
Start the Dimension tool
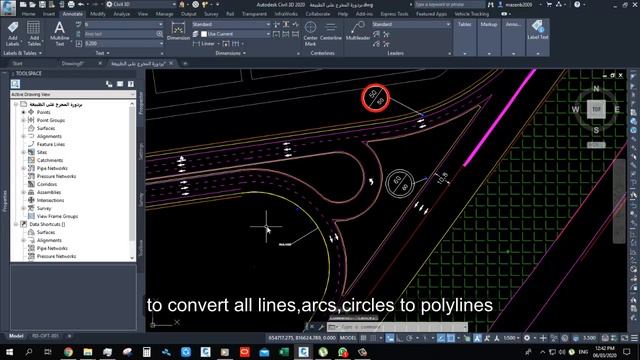[178, 32]
